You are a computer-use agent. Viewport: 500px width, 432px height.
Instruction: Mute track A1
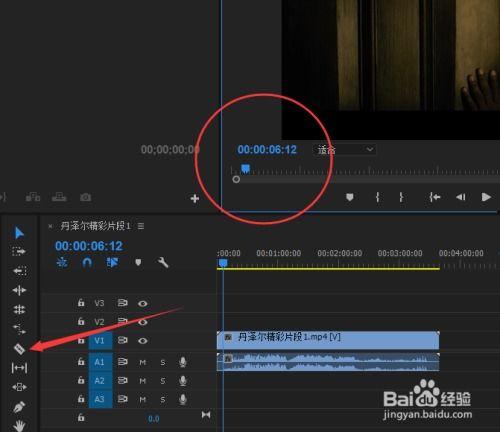[x=142, y=362]
